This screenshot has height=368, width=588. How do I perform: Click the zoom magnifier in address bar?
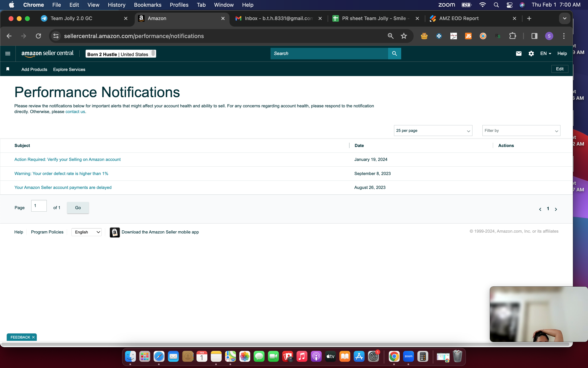click(390, 36)
